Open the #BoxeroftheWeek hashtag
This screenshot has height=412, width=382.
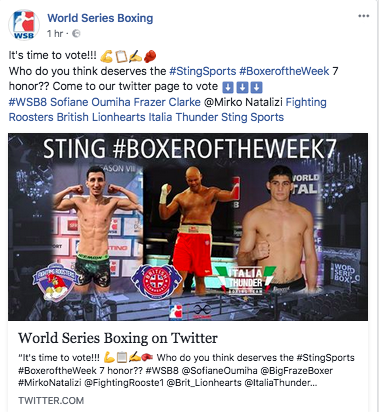pos(284,71)
